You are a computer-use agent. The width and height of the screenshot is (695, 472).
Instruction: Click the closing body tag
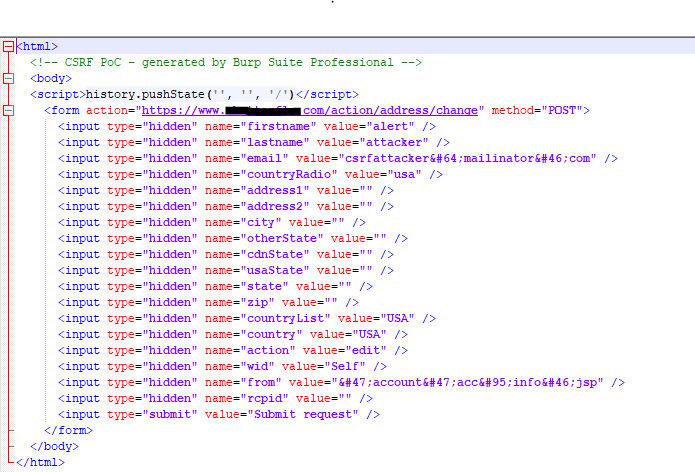pyautogui.click(x=55, y=446)
